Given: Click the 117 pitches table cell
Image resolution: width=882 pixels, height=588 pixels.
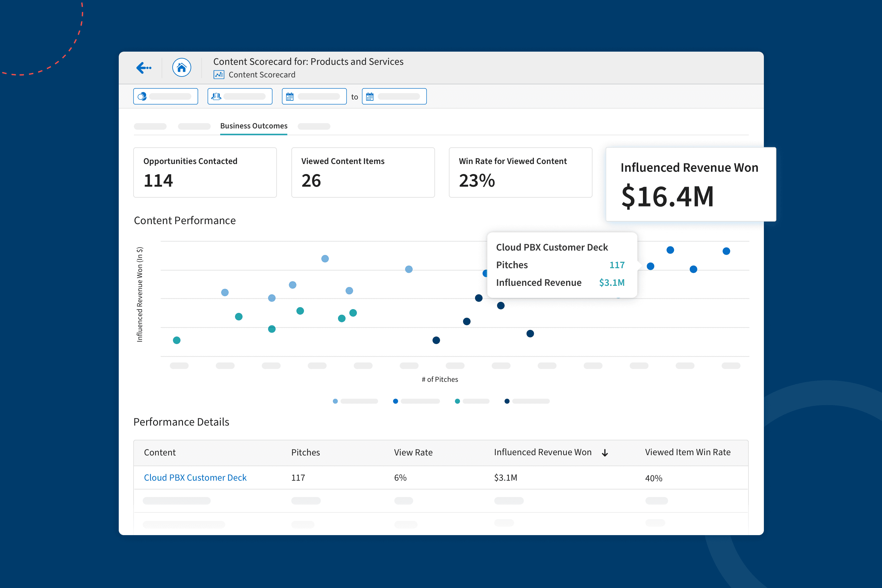Looking at the screenshot, I should [x=298, y=478].
